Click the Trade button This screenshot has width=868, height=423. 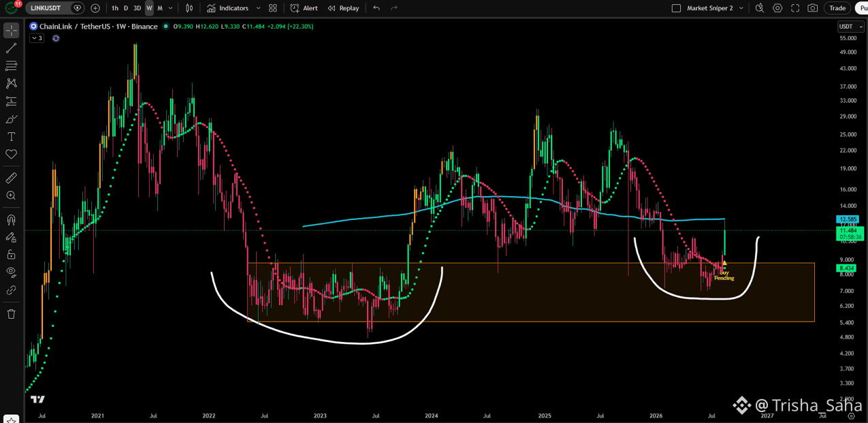click(x=837, y=8)
